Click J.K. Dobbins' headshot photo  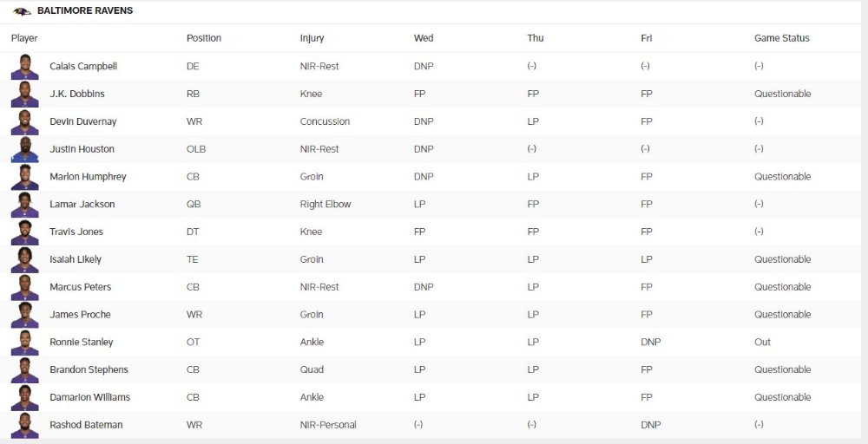point(25,95)
